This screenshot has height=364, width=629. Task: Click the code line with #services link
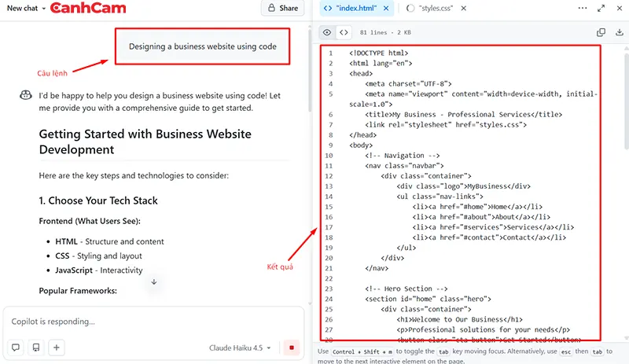pyautogui.click(x=493, y=227)
